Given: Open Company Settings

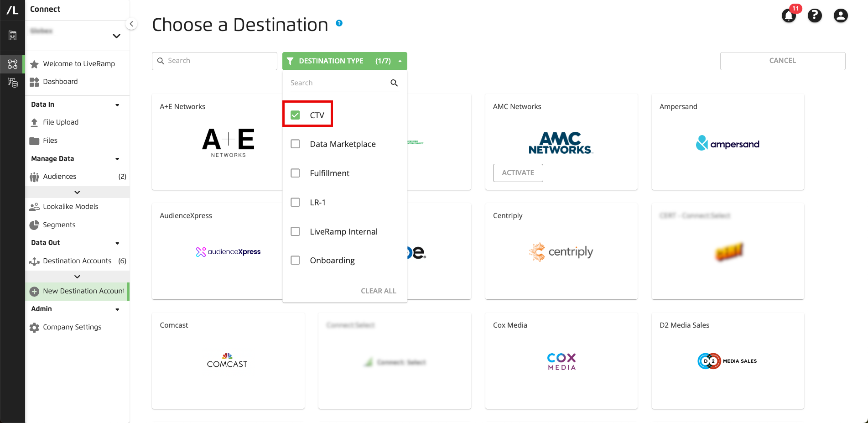Looking at the screenshot, I should pyautogui.click(x=72, y=327).
